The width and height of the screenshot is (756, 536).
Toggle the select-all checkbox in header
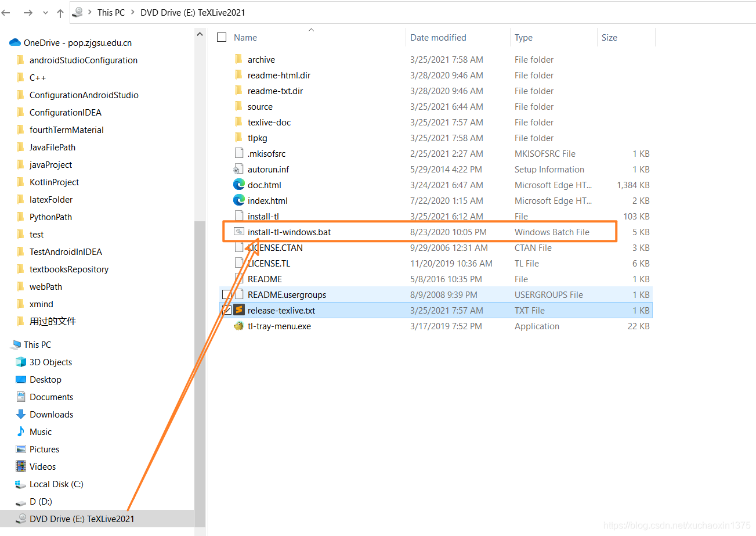[222, 37]
